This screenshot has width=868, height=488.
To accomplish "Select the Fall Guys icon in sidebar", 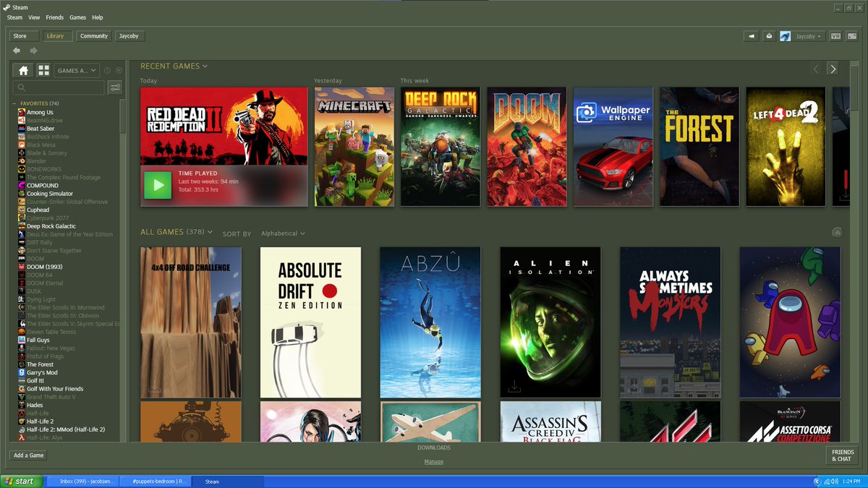I will (21, 340).
